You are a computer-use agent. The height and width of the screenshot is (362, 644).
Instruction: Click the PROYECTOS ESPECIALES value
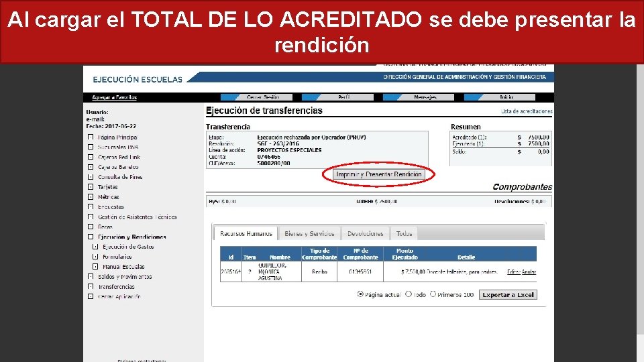(x=289, y=150)
